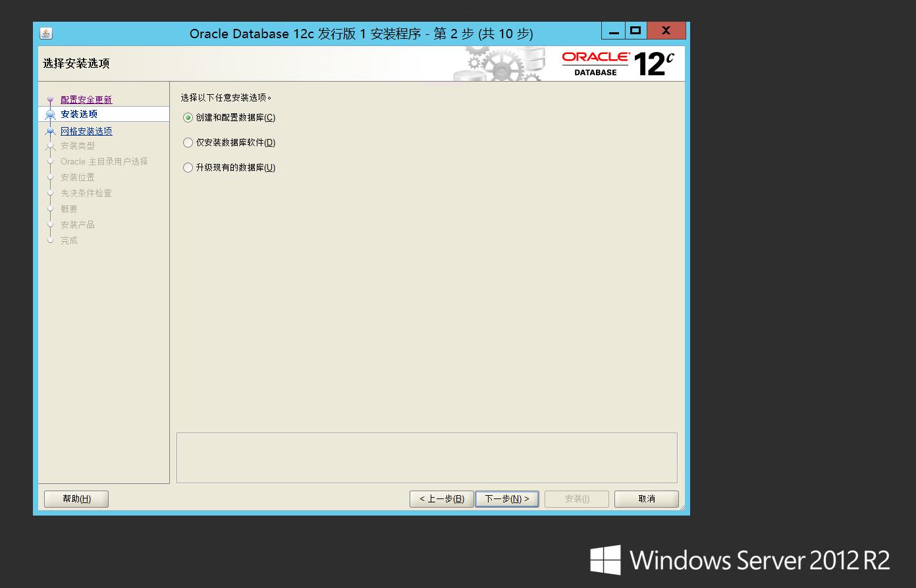Viewport: 916px width, 588px height.
Task: Click the greyed 安装(I) button
Action: pos(577,499)
